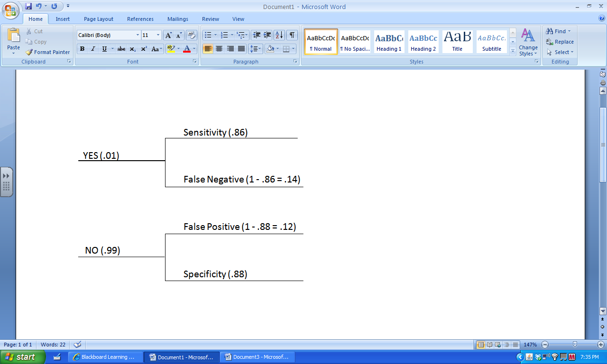Grow the font size
The height and width of the screenshot is (364, 607).
click(168, 35)
